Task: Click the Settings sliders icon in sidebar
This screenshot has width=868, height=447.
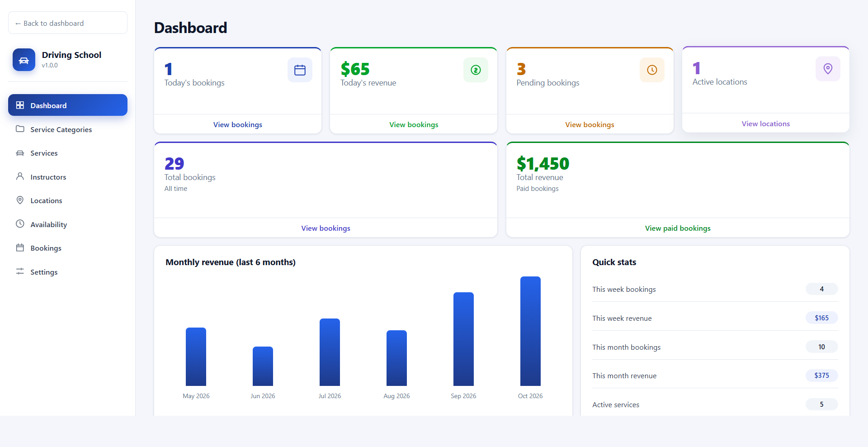Action: pyautogui.click(x=20, y=271)
